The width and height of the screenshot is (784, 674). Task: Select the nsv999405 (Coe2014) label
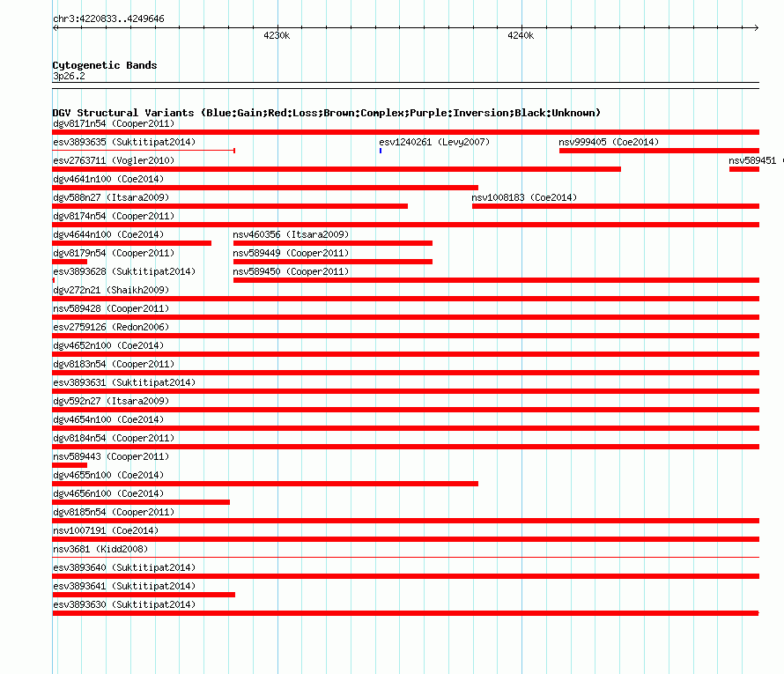click(x=609, y=142)
